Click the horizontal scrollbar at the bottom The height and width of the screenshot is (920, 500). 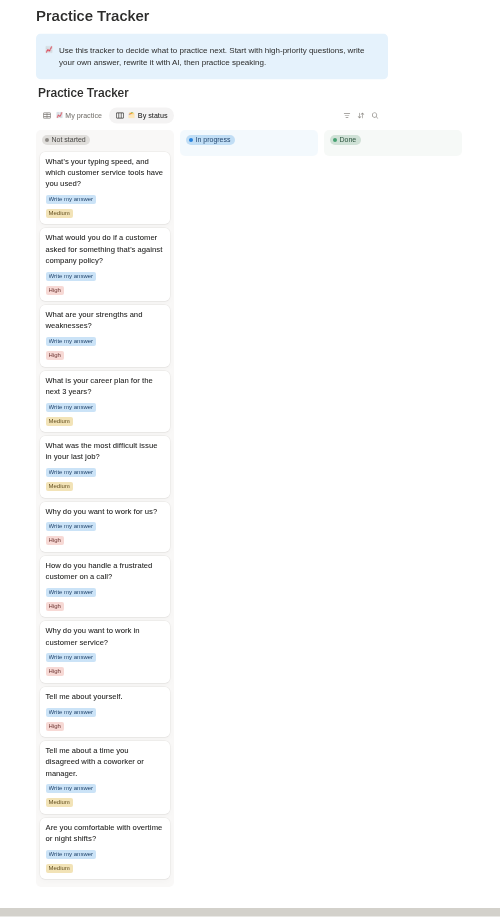pyautogui.click(x=250, y=912)
